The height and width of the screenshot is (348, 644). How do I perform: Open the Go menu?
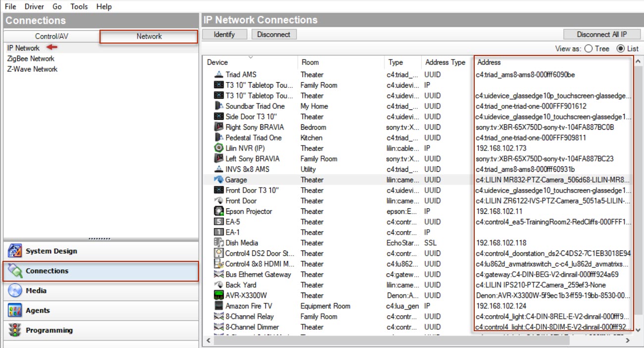(x=57, y=6)
